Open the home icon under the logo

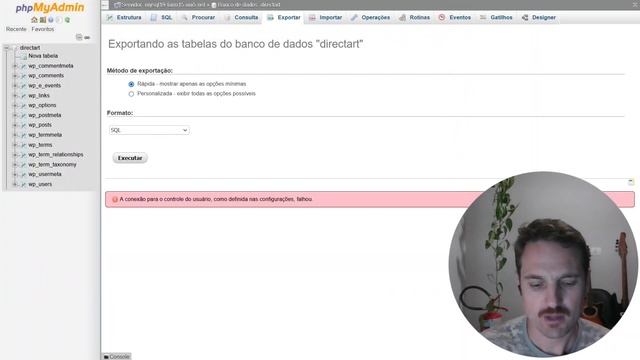coord(34,20)
